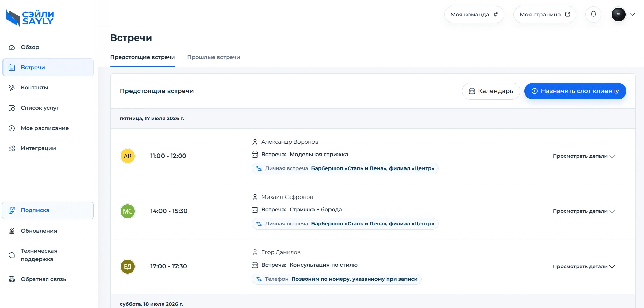Open Обратная связь in sidebar
Viewport: 644px width, 308px height.
tap(48, 279)
